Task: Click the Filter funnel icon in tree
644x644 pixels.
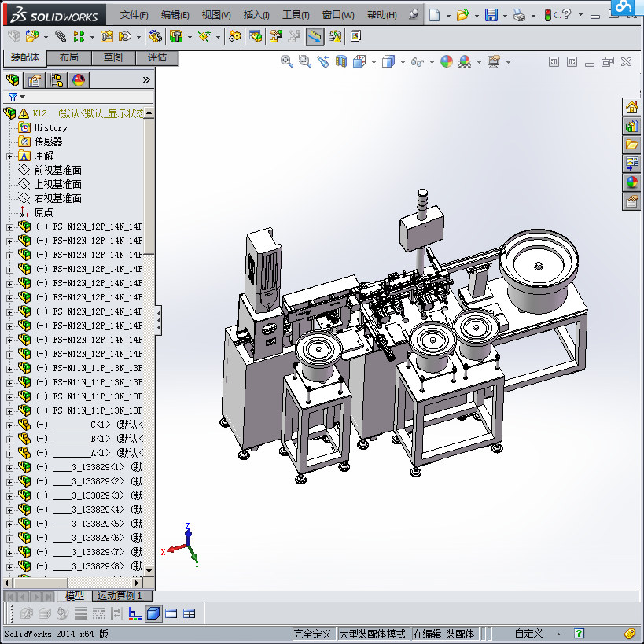Action: point(13,97)
